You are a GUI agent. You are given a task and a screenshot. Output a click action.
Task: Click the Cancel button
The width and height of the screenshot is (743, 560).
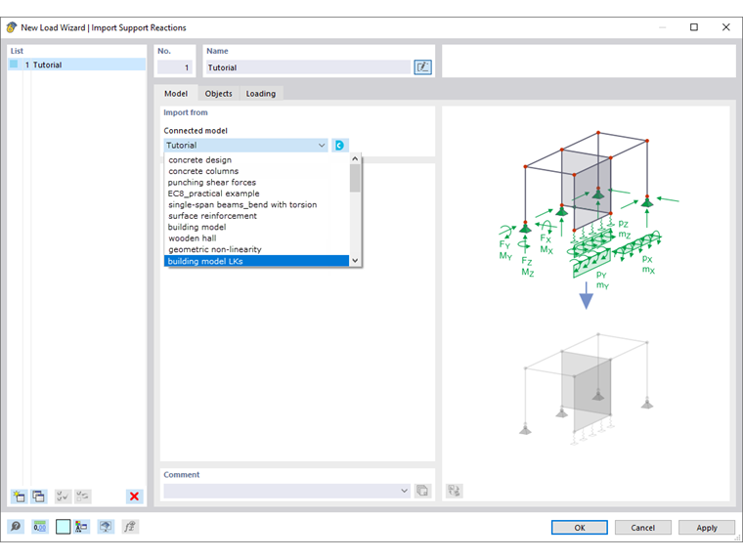642,528
